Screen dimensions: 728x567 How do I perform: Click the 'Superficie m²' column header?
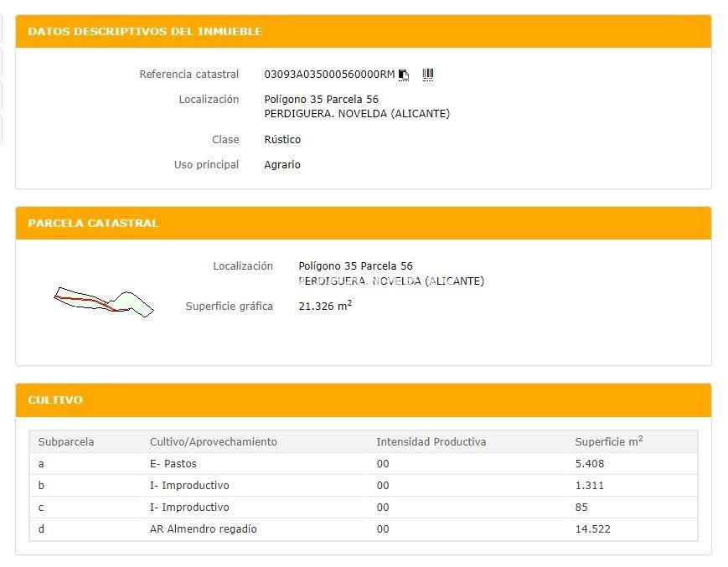click(x=609, y=441)
